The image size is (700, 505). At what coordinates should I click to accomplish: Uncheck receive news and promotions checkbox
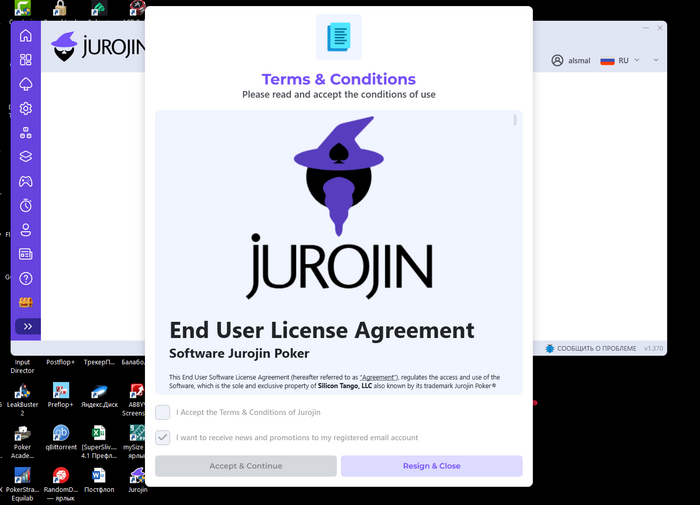(162, 438)
